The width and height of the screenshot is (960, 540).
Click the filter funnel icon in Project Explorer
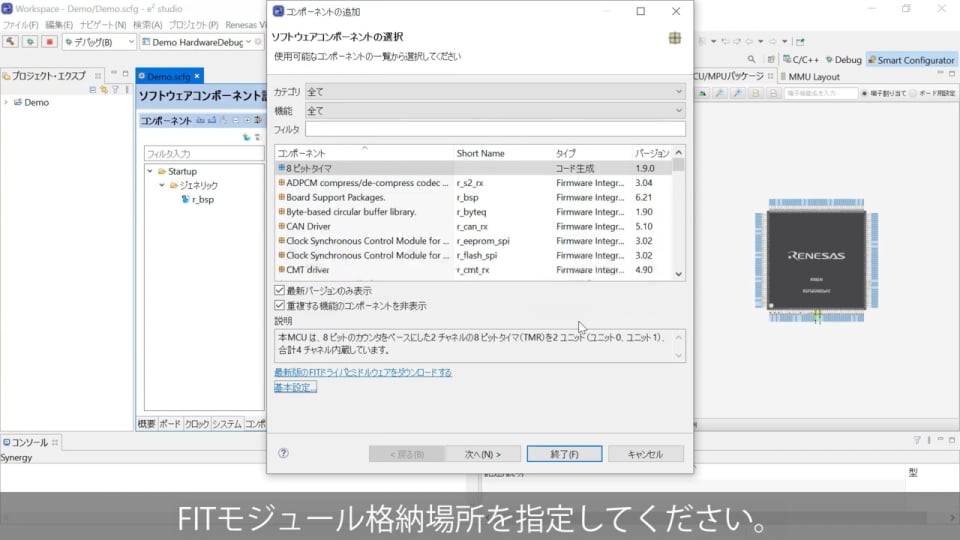tap(115, 89)
